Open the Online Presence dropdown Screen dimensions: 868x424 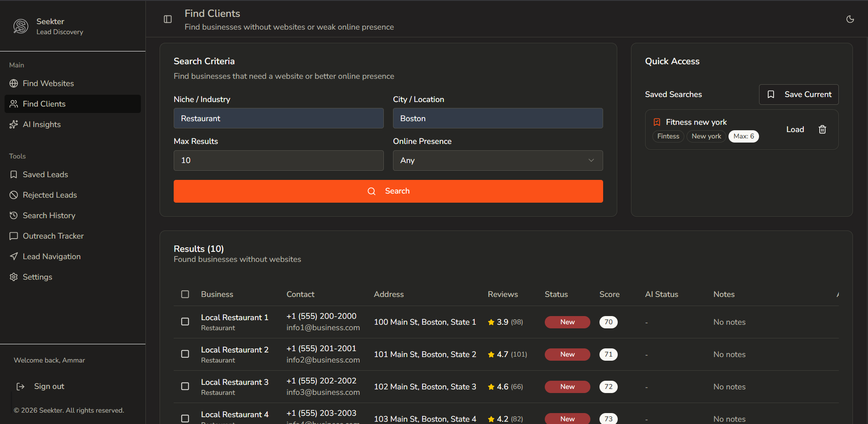tap(498, 160)
